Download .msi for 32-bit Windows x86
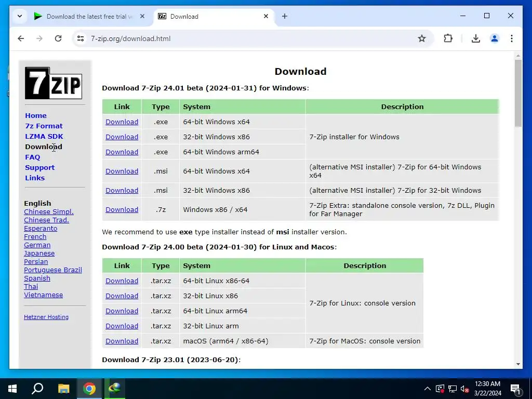The image size is (532, 399). pyautogui.click(x=122, y=190)
